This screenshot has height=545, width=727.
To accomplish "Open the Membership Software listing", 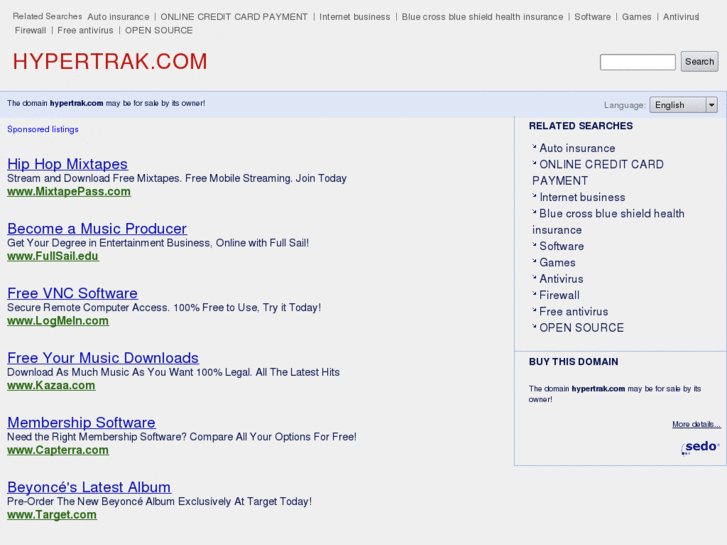I will (x=82, y=423).
